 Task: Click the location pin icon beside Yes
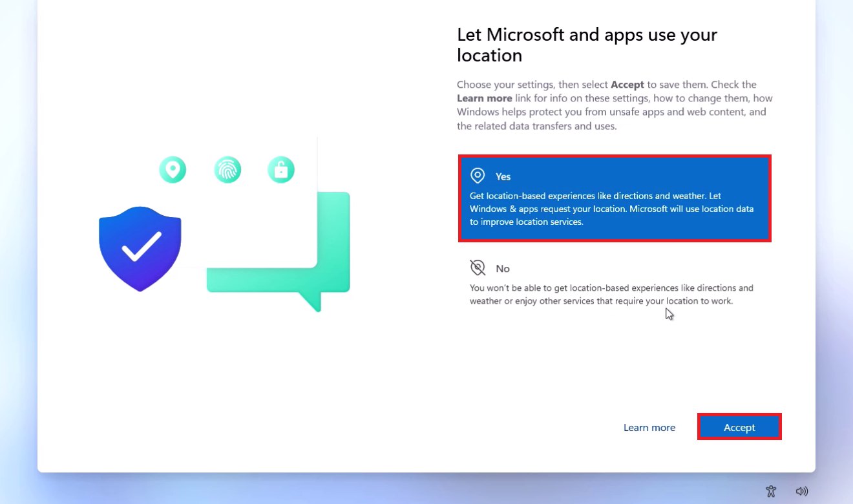pos(478,176)
